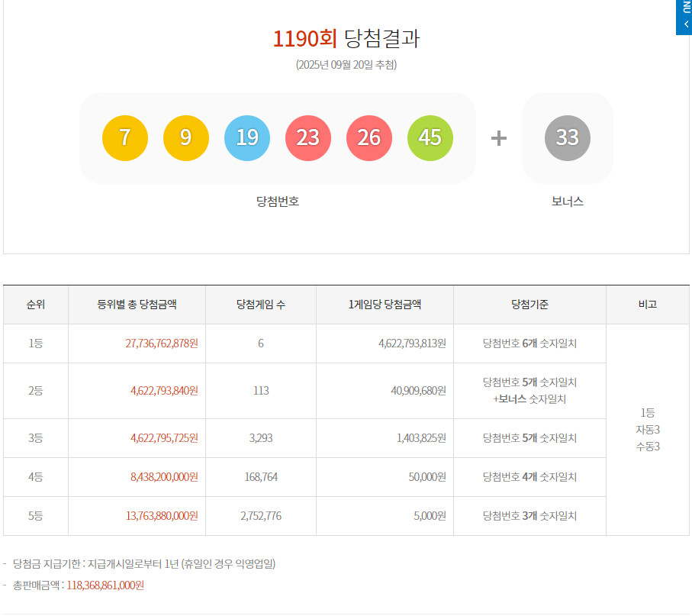Click the 3등 당첨번호 5개 숫자일치 criterion
Image resolution: width=692 pixels, height=616 pixels.
click(529, 438)
